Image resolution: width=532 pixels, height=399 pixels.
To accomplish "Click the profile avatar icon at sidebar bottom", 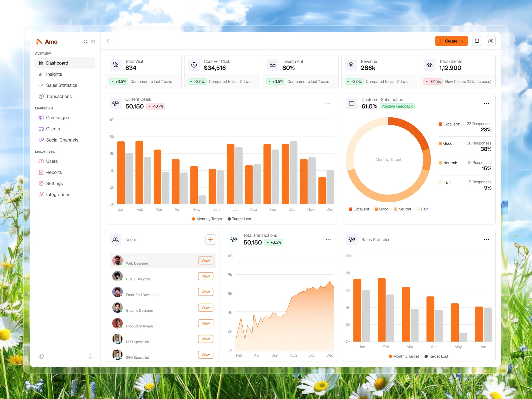I will tap(41, 356).
